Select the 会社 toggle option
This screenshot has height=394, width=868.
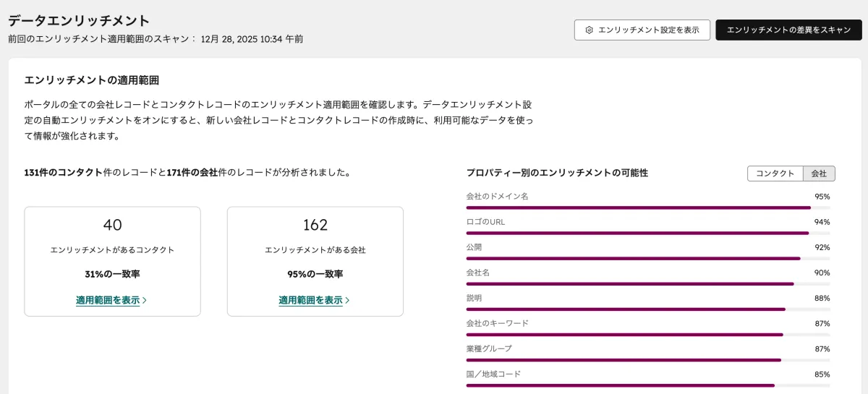tap(819, 174)
